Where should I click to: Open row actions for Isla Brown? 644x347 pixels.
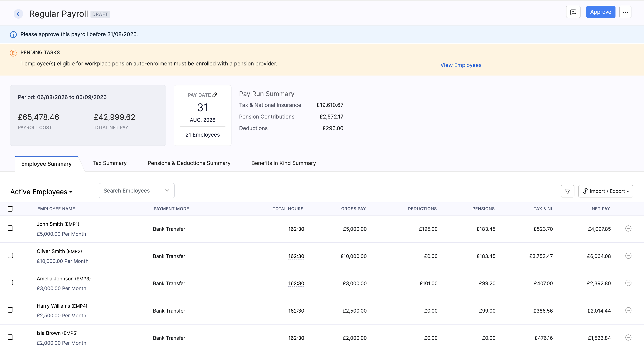click(x=628, y=337)
